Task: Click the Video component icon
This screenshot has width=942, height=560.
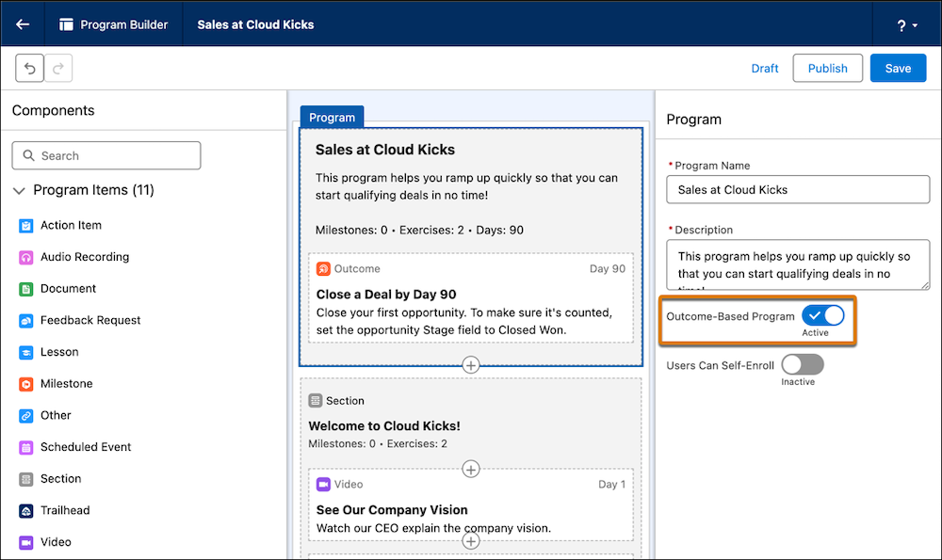Action: [23, 542]
